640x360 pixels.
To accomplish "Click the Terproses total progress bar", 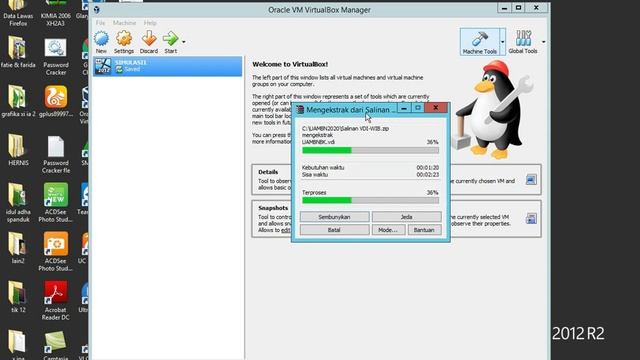I will [370, 200].
